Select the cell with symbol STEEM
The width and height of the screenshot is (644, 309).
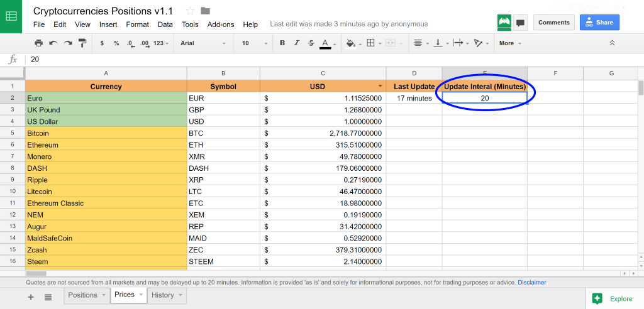[x=223, y=261]
